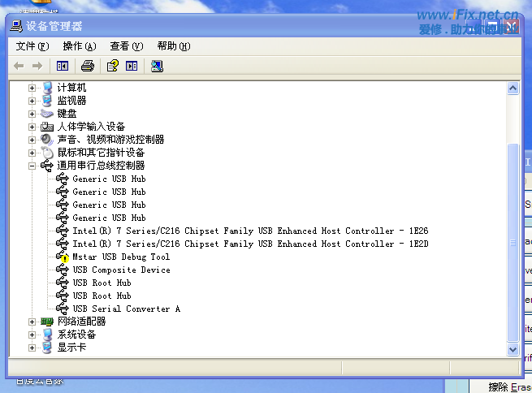The image size is (532, 393).
Task: Expand the 监视器 node
Action: pos(32,101)
